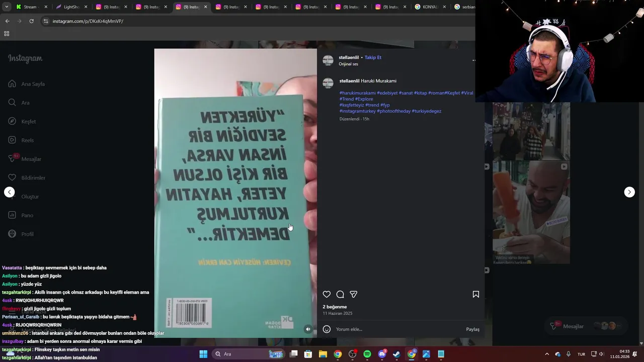Open Reels in Instagram sidebar

(x=21, y=140)
